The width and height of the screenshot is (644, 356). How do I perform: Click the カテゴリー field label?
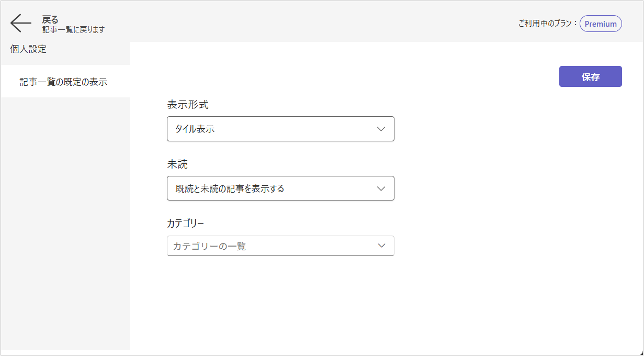[x=185, y=223]
